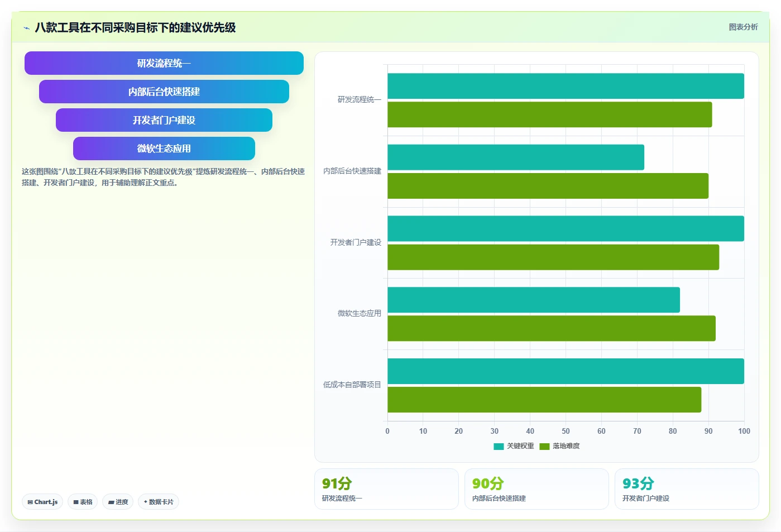Screen dimensions: 781x532
Task: Select the 内部后台快速搭建 funnel stage
Action: [164, 92]
